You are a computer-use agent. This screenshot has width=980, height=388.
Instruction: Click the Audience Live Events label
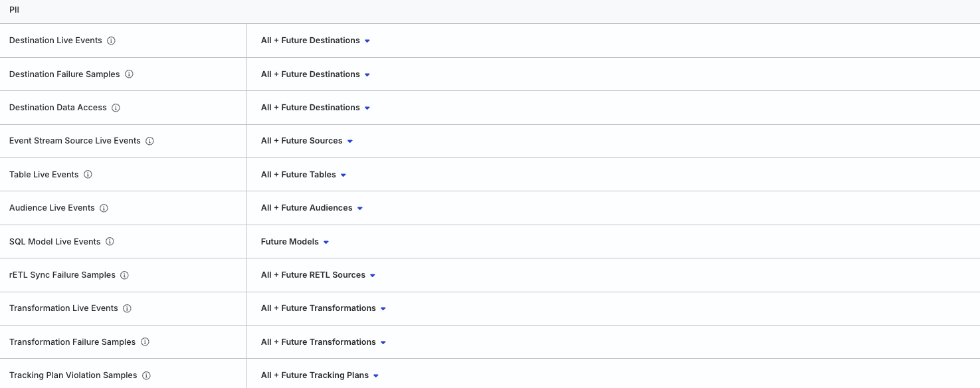[52, 208]
